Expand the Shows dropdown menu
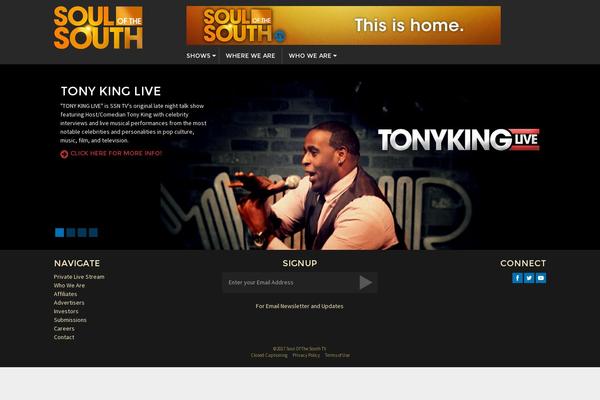 [x=201, y=56]
